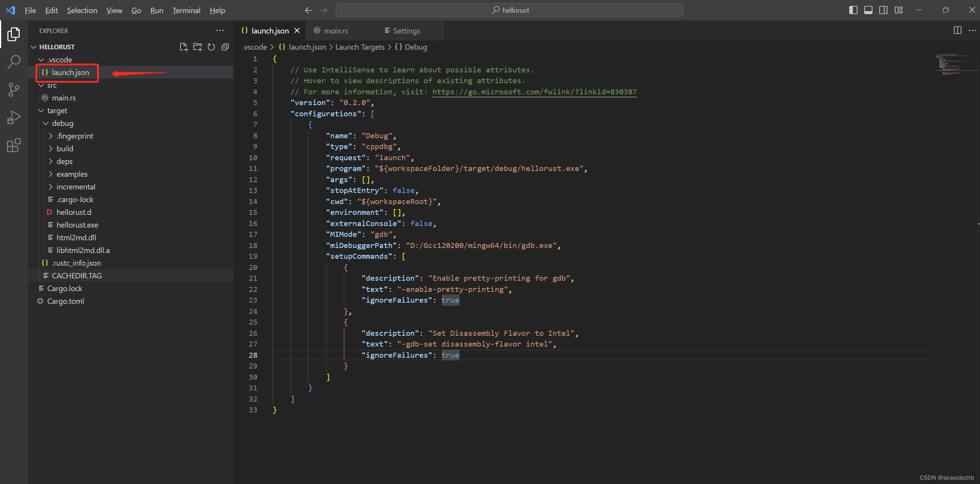Image resolution: width=980 pixels, height=484 pixels.
Task: Click the .vscode breadcrumb segment
Action: click(255, 47)
